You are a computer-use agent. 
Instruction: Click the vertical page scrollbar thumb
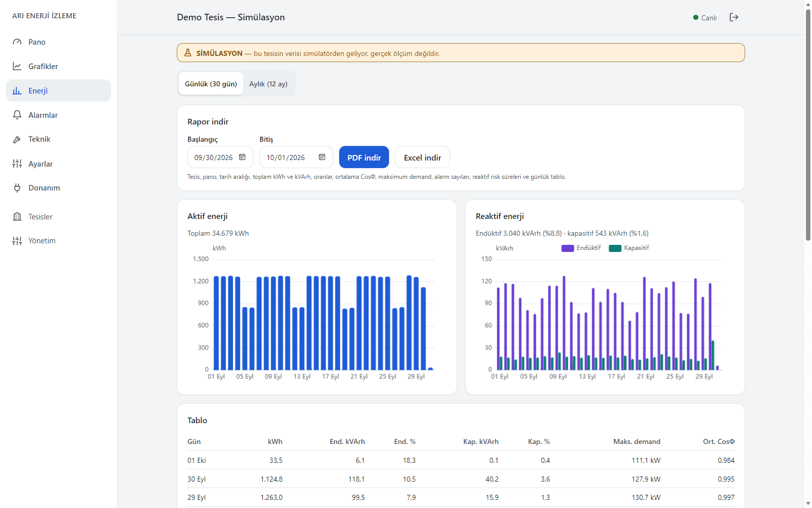[x=808, y=124]
